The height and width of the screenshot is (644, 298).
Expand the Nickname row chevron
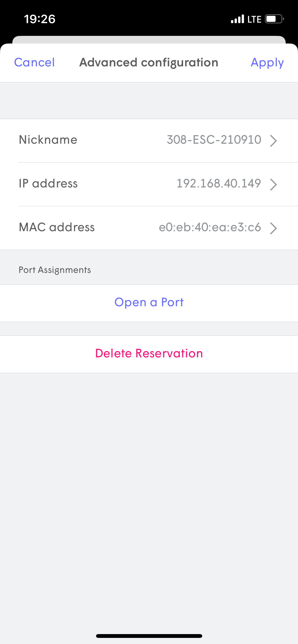[x=273, y=141]
